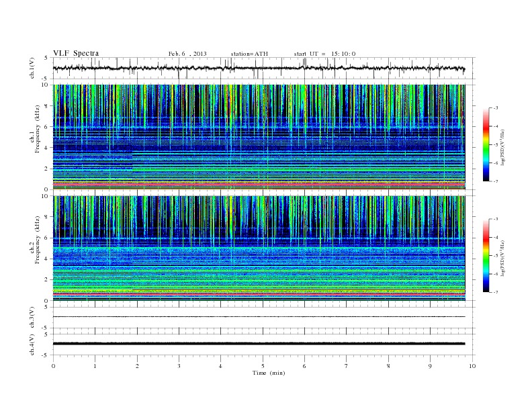532x411 pixels.
Task: Click the time axis tick label "1"
Action: point(95,366)
